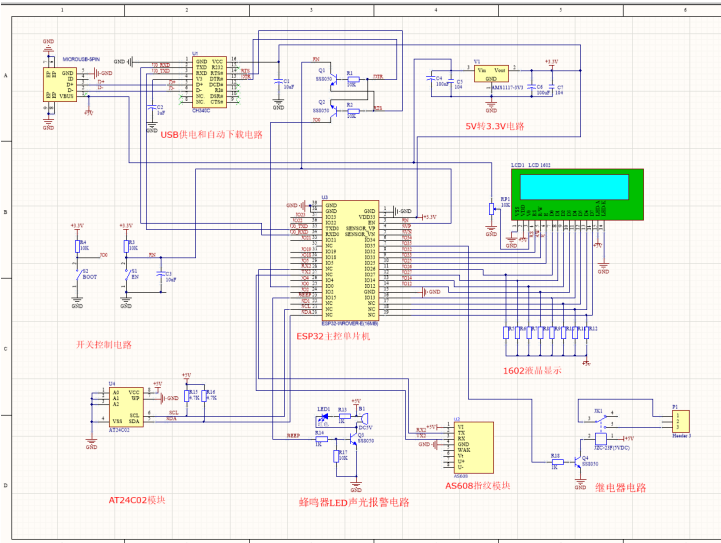
Task: Click the '1602液晶显示' title text
Action: pos(532,370)
